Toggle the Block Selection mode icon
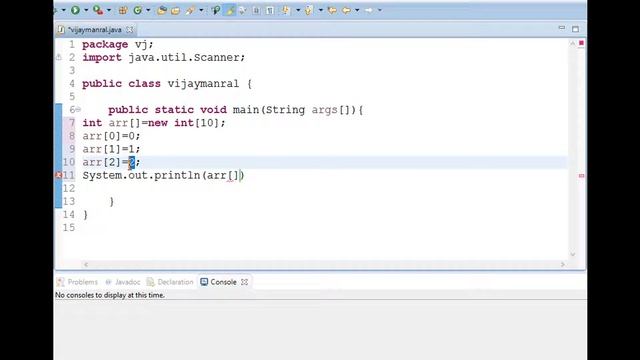 (256, 10)
